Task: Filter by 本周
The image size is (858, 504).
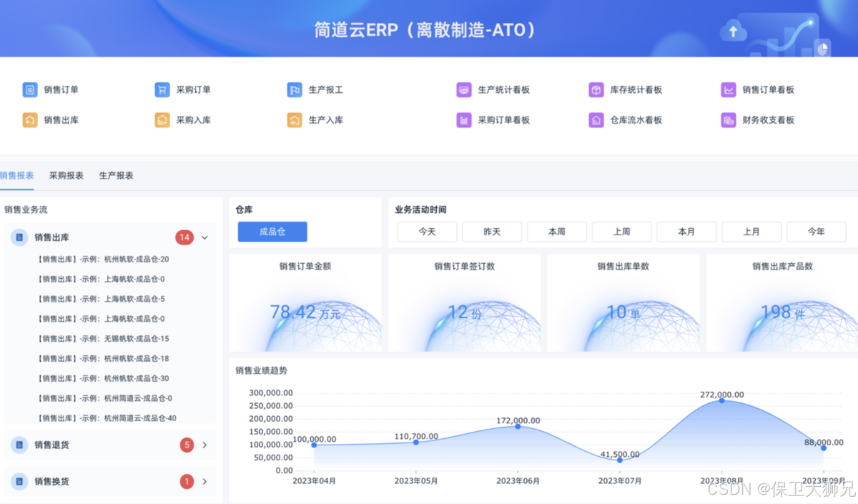Action: click(557, 232)
